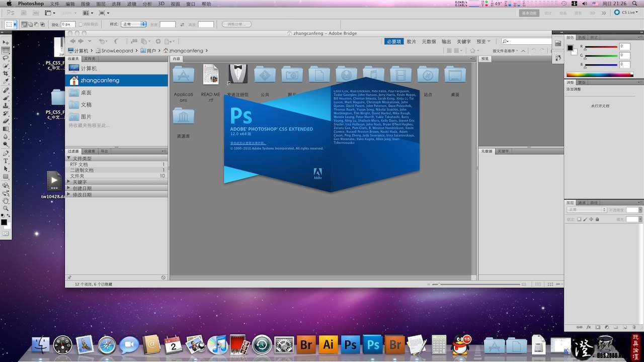Click Bridge boomerang return to Photoshop icon
The height and width of the screenshot is (362, 644).
point(117,41)
